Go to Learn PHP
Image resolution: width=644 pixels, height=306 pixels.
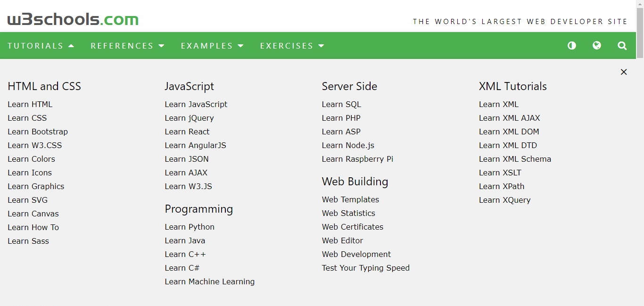point(341,118)
